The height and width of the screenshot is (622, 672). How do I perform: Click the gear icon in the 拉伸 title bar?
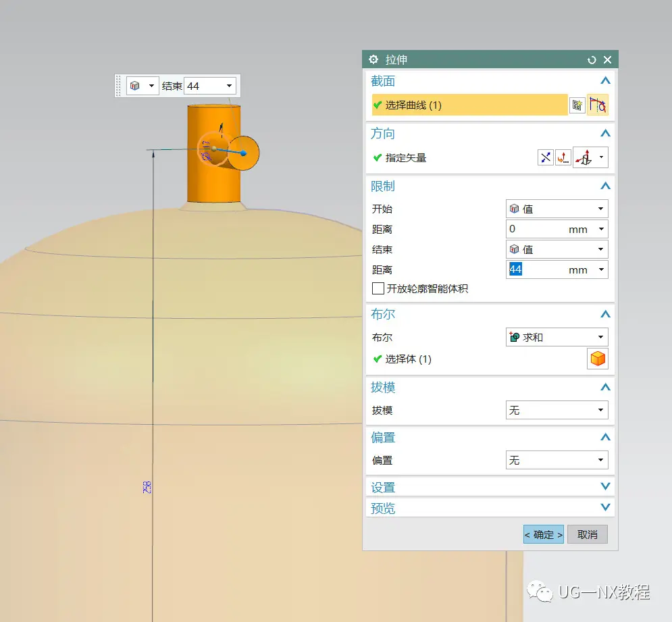373,60
